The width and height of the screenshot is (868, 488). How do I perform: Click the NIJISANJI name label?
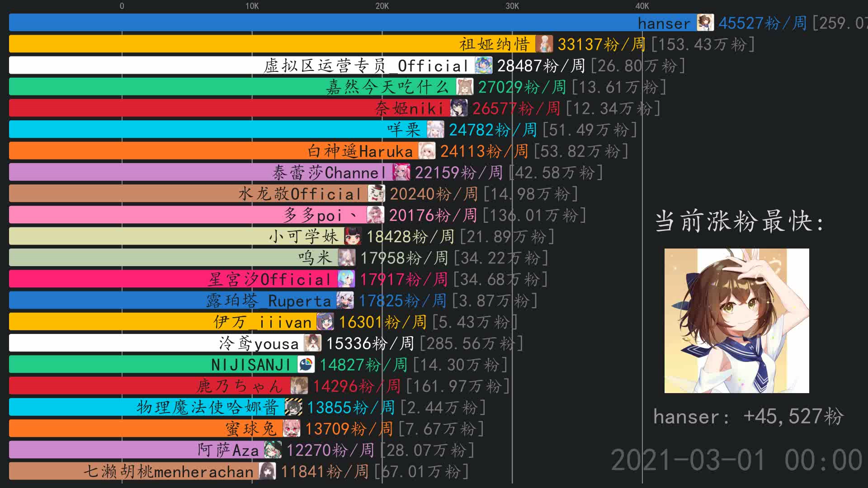tap(251, 365)
